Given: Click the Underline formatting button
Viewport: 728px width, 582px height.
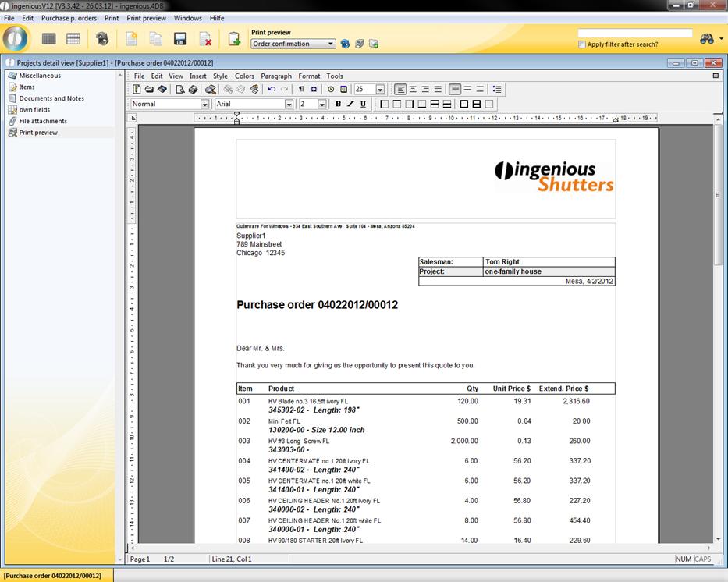Looking at the screenshot, I should coord(363,104).
